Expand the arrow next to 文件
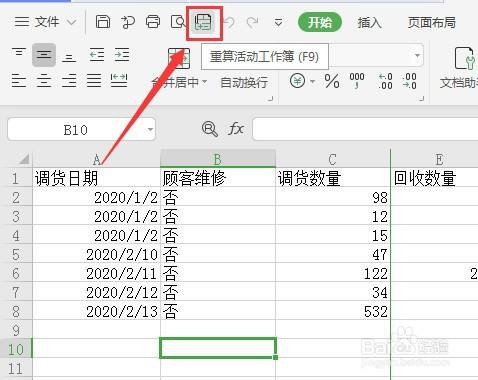This screenshot has height=380, width=478. pyautogui.click(x=71, y=23)
